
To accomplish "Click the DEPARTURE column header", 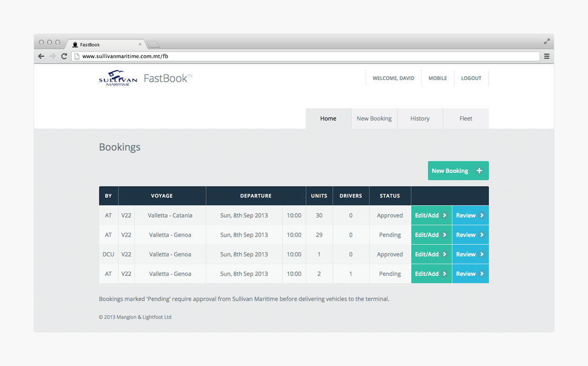I will point(256,196).
